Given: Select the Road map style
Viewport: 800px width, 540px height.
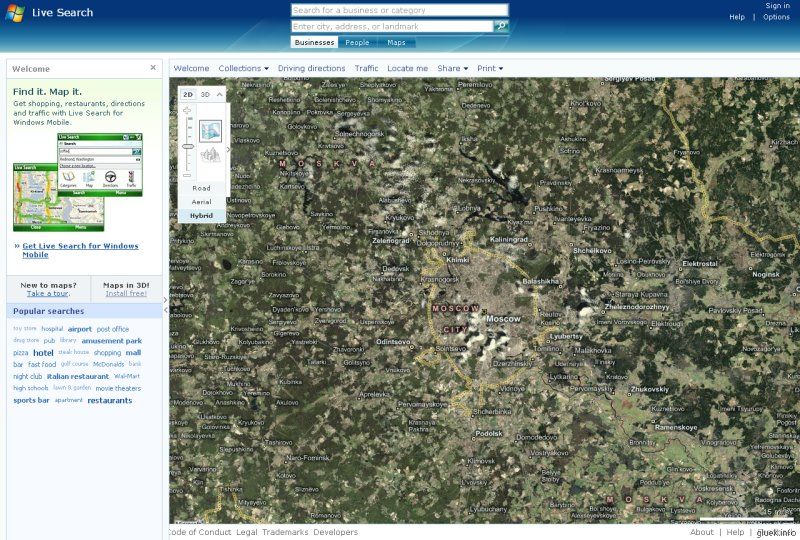Looking at the screenshot, I should coord(202,188).
